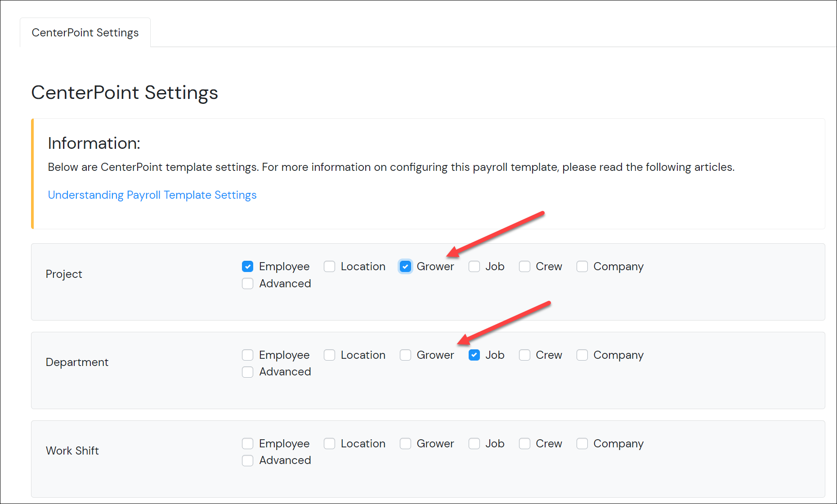Viewport: 837px width, 504px height.
Task: Check Company in the Project row
Action: [x=582, y=267]
